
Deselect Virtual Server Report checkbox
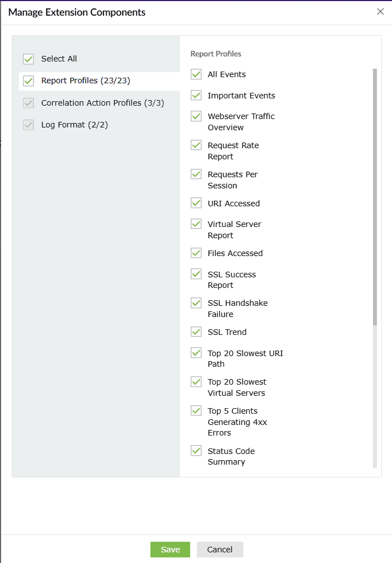(196, 224)
